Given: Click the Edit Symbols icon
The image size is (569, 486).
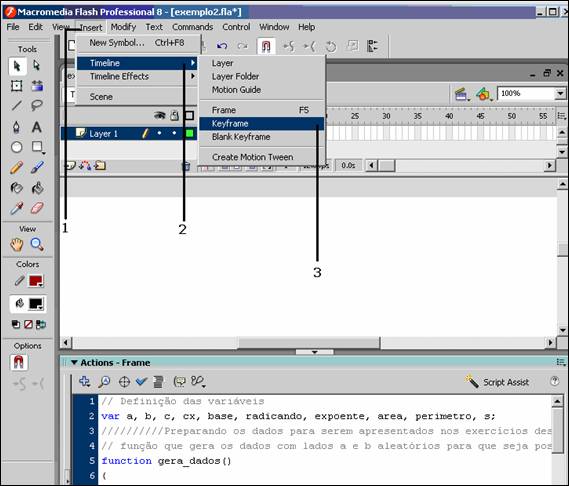Looking at the screenshot, I should pyautogui.click(x=484, y=95).
